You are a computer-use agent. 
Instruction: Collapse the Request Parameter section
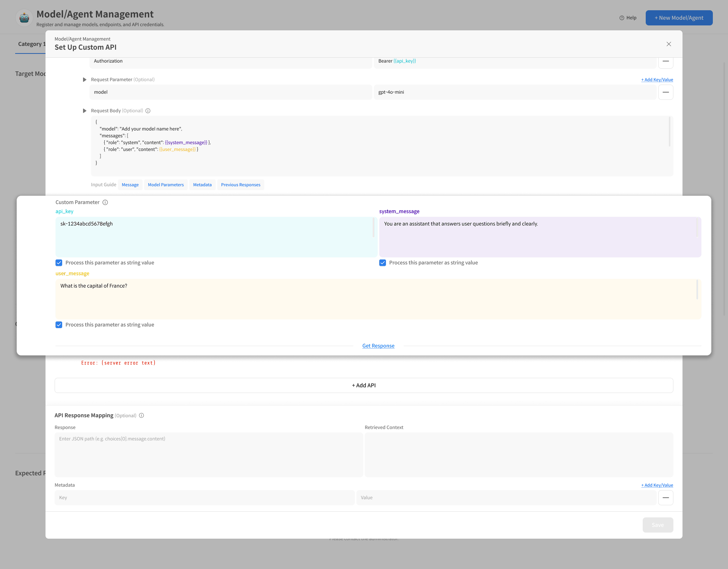pyautogui.click(x=85, y=80)
